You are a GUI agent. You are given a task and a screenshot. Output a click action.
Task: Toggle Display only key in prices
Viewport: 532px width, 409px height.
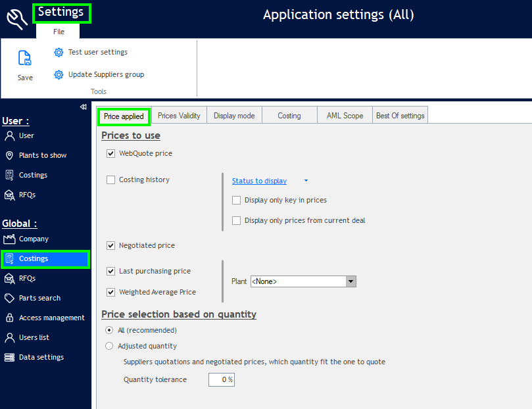pyautogui.click(x=237, y=200)
